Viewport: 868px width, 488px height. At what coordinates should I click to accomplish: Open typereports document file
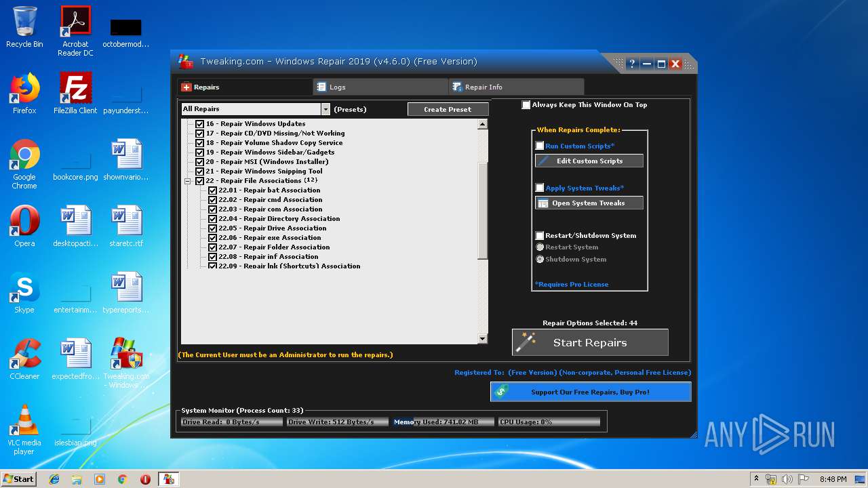coord(126,293)
